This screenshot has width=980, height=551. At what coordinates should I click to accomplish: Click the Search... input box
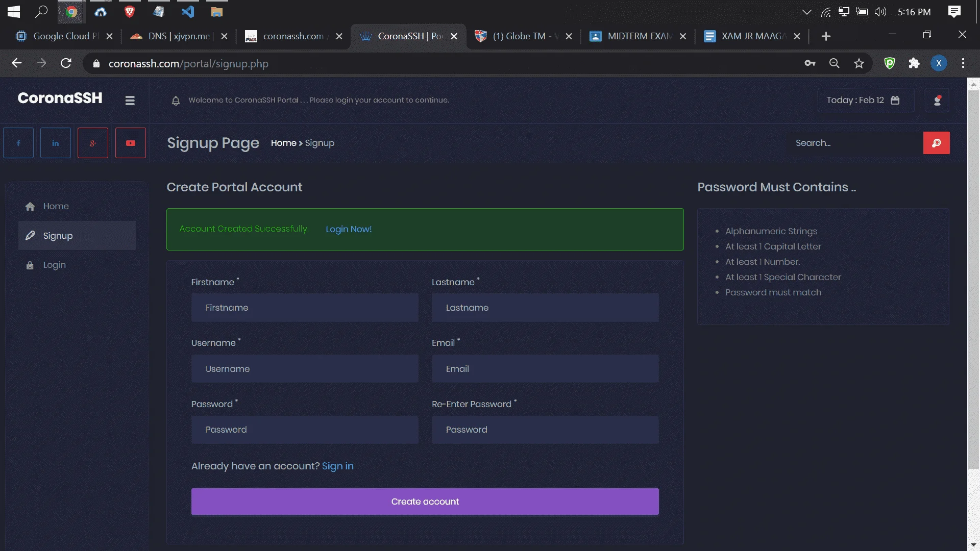click(855, 143)
